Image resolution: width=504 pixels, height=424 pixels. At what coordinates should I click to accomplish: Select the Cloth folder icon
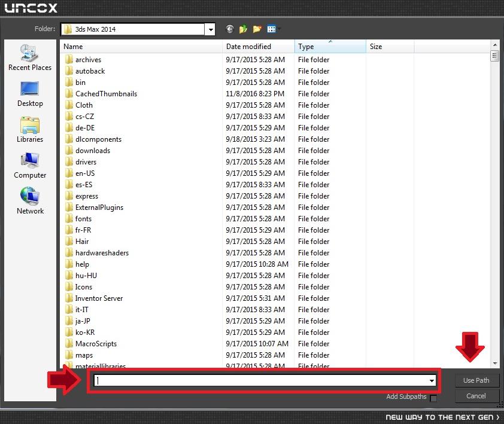tap(68, 105)
